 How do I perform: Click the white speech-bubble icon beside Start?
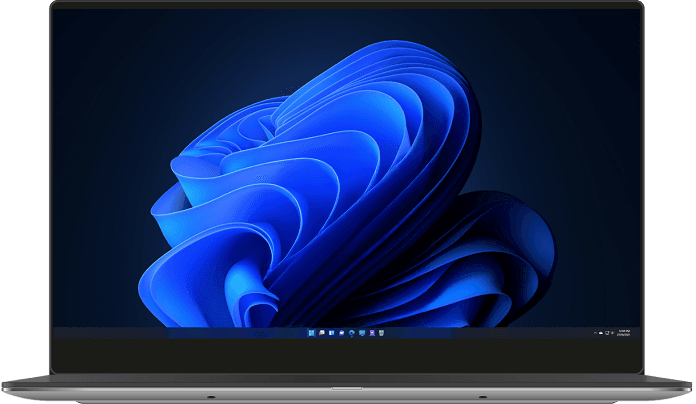tap(322, 333)
